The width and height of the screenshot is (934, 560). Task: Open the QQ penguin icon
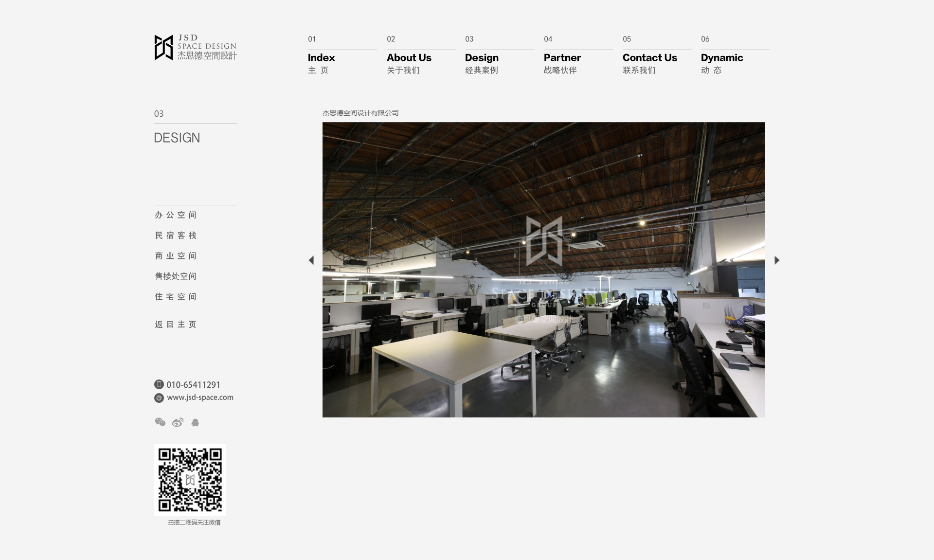[x=195, y=422]
